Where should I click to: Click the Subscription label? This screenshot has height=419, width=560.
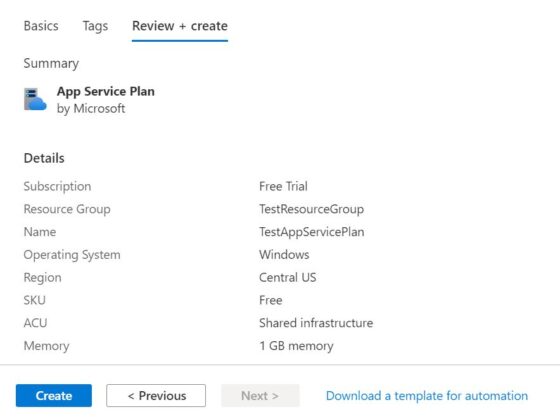(x=57, y=186)
